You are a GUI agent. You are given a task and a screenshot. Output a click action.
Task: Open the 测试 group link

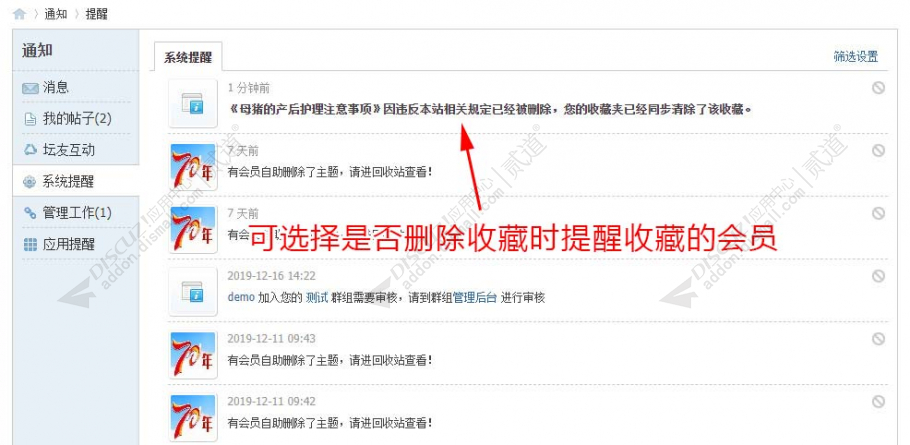point(317,298)
